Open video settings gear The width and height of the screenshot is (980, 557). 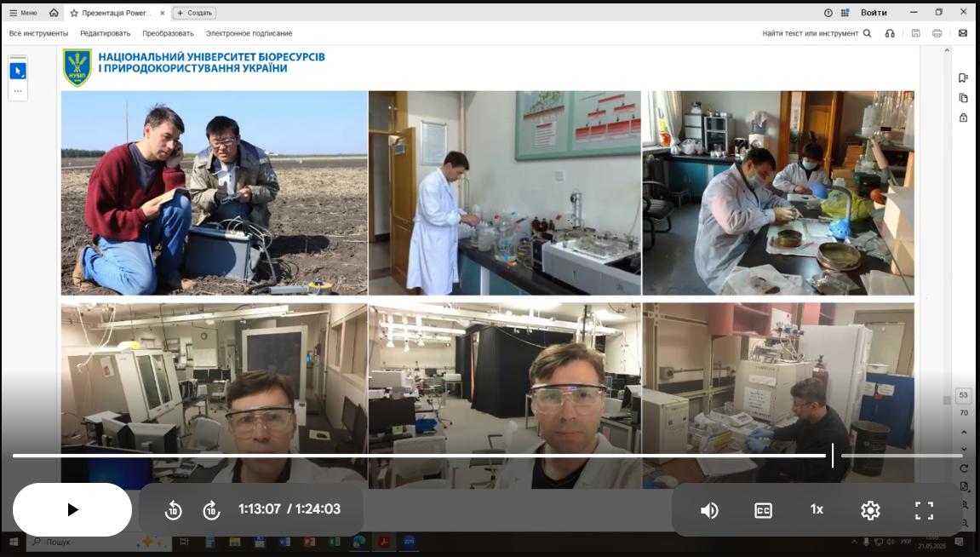(870, 510)
